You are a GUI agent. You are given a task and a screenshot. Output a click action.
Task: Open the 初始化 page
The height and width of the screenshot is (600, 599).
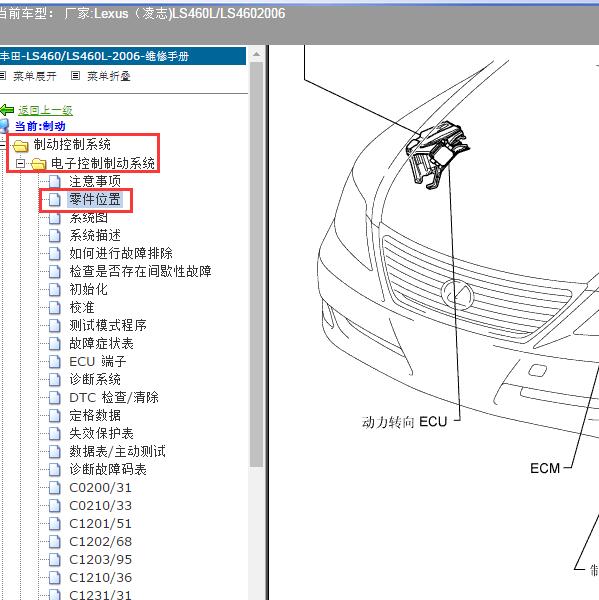point(88,289)
